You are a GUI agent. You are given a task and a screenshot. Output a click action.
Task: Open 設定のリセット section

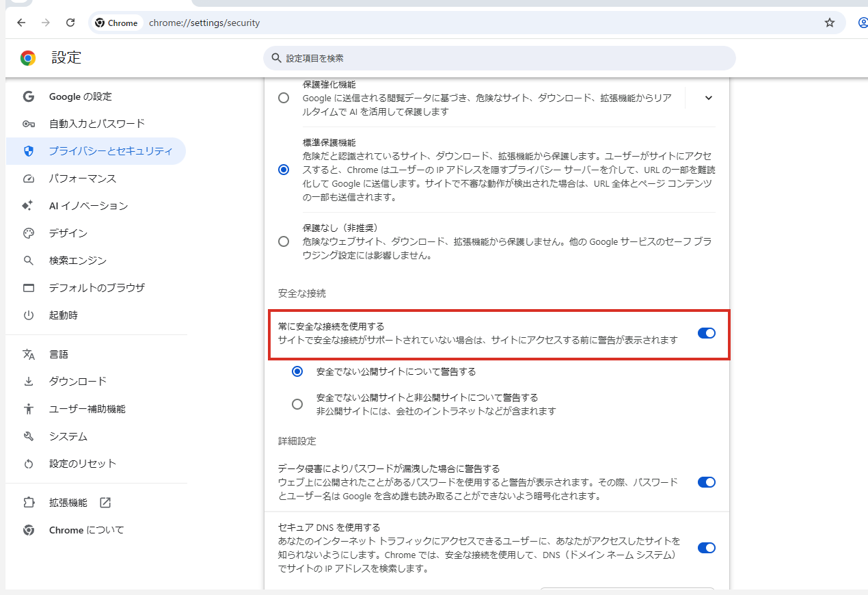point(96,464)
